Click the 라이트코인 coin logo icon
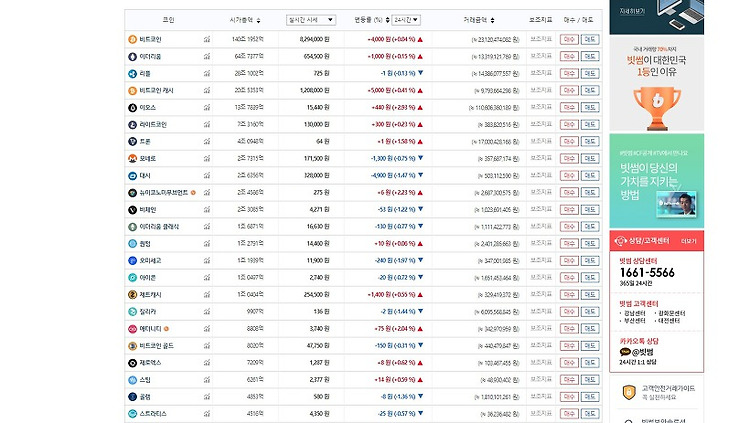This screenshot has width=750, height=423. (132, 124)
